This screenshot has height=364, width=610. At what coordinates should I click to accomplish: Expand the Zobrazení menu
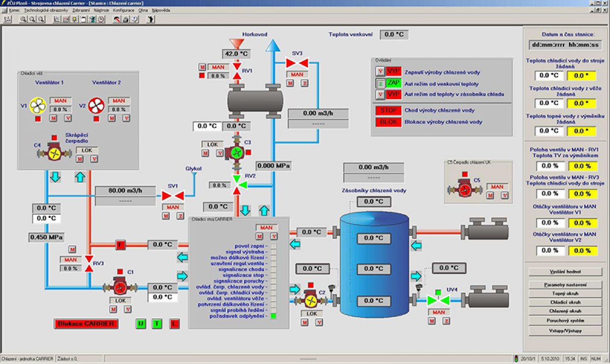coord(81,10)
